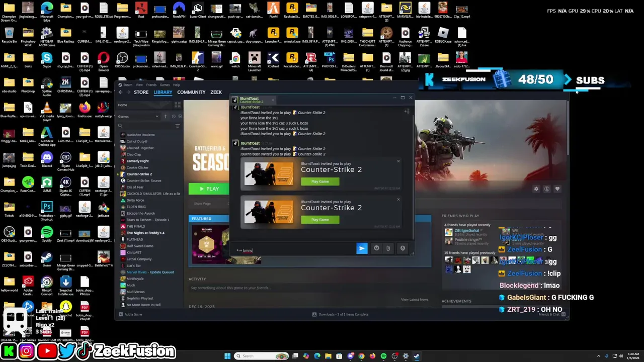
Task: Open the Games menu in Steam
Action: 165,85
